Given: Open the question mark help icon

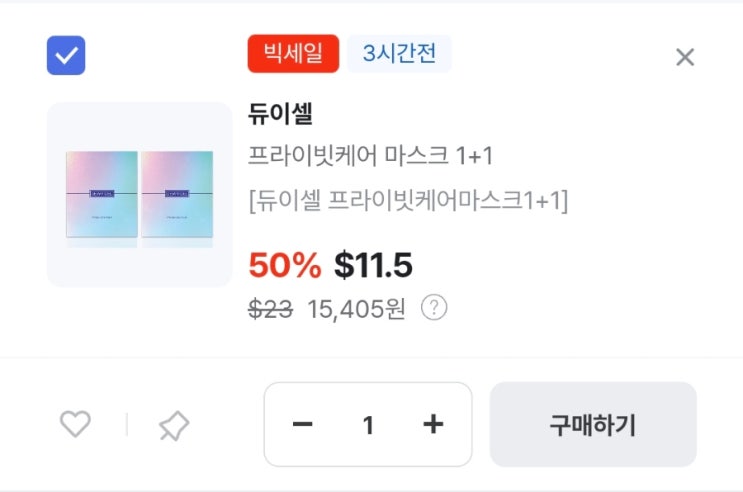Looking at the screenshot, I should click(x=433, y=308).
